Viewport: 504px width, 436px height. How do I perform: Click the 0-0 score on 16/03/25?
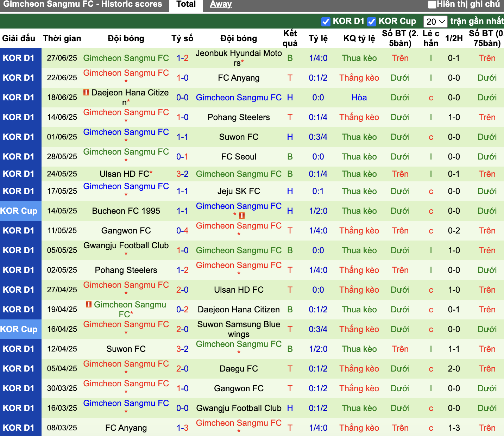coord(182,408)
